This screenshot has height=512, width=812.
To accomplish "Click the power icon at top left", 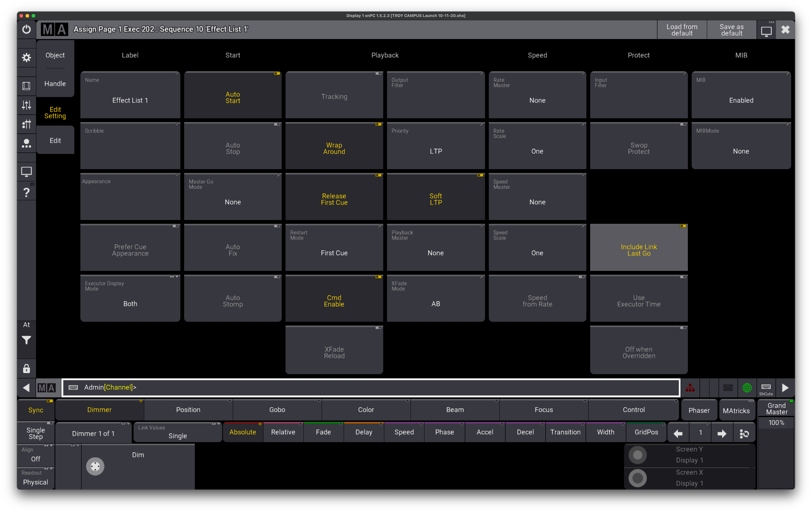I will point(26,30).
